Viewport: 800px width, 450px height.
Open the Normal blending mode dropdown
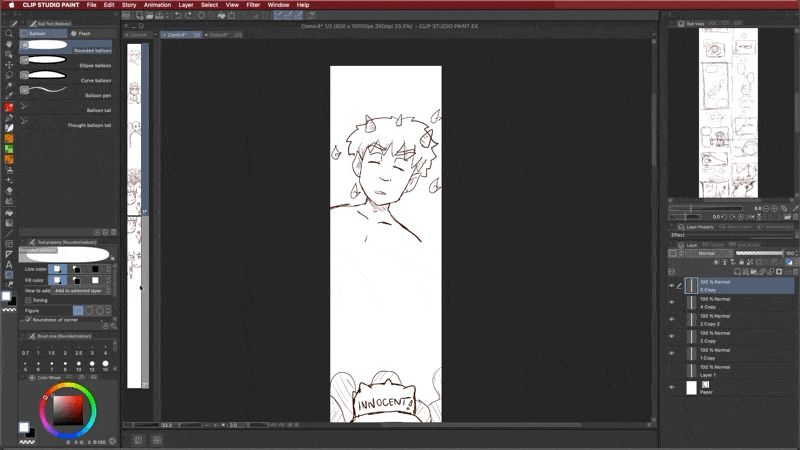[709, 253]
